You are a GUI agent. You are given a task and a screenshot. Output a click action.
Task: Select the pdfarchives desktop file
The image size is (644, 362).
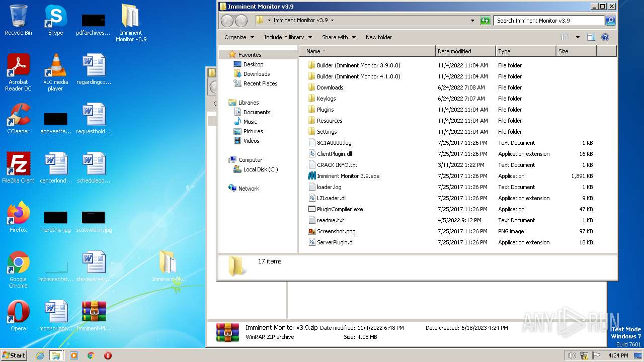(x=93, y=24)
